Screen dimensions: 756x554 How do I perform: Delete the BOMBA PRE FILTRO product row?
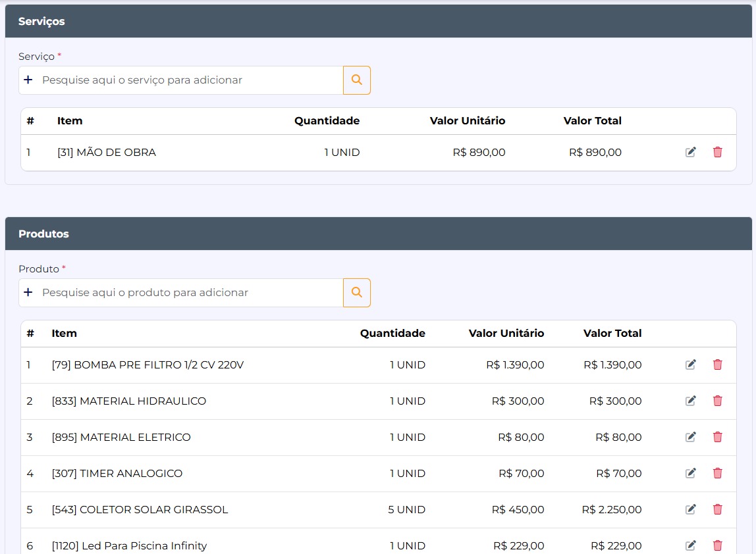(x=717, y=365)
